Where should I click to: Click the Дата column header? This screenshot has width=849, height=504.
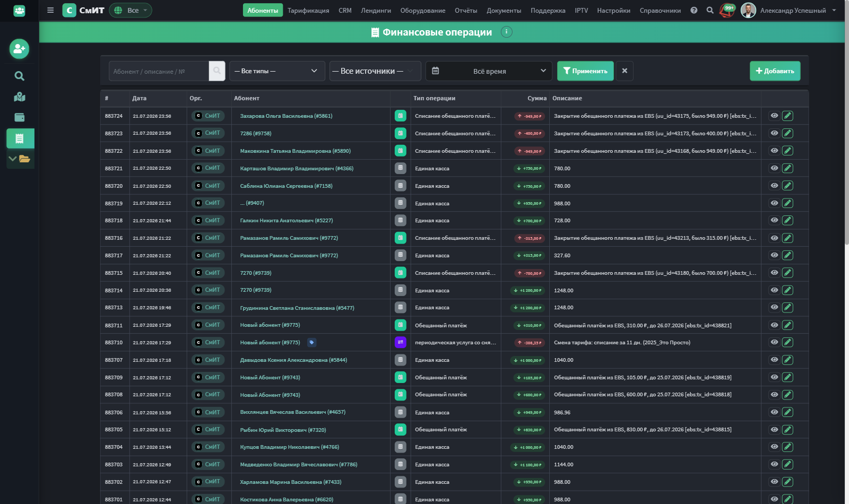point(139,98)
